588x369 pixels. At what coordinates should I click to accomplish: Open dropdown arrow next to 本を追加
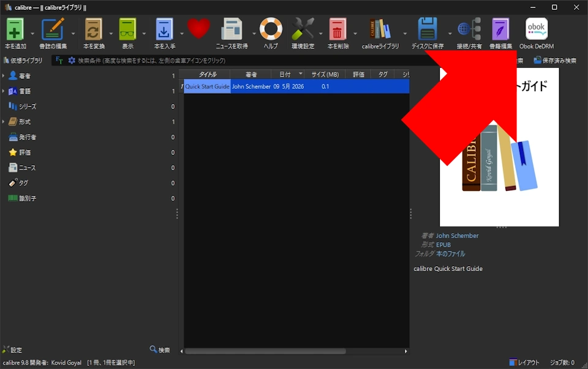[x=32, y=34]
